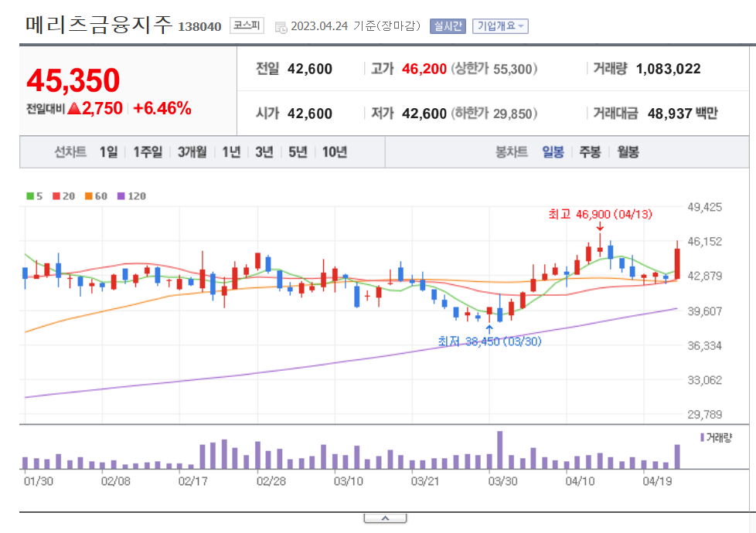Click the +6.46% change percentage

pos(162,108)
